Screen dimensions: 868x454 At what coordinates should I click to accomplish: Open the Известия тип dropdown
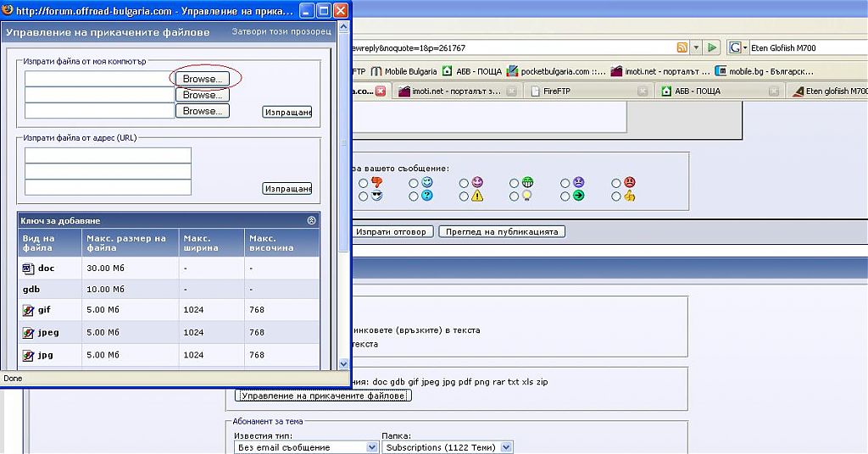[306, 447]
